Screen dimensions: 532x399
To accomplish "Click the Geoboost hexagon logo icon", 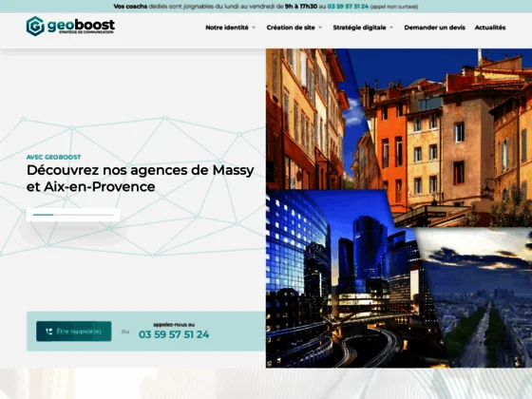I will (35, 27).
